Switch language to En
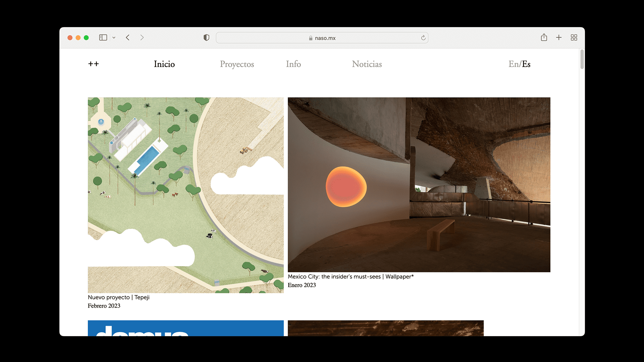 pyautogui.click(x=514, y=64)
